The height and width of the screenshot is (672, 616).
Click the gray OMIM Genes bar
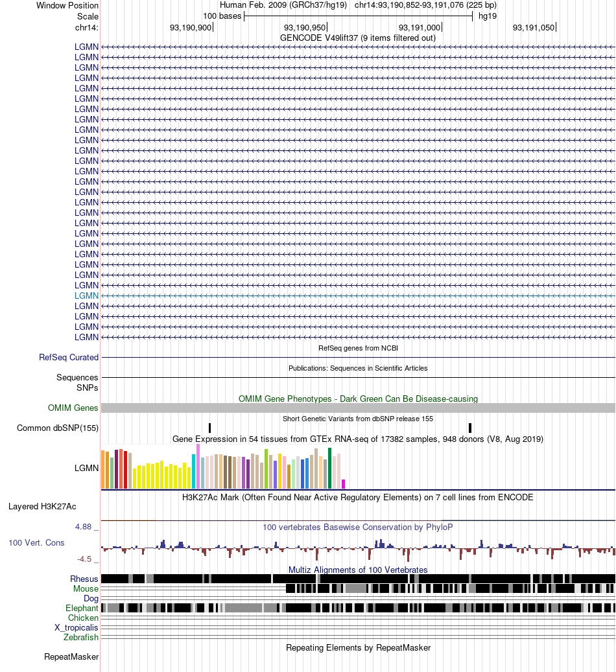(x=358, y=408)
